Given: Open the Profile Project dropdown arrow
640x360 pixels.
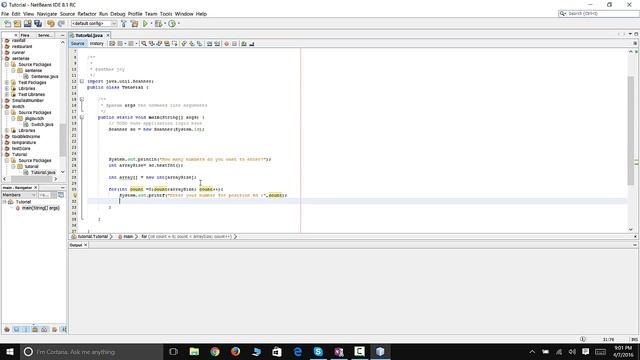Looking at the screenshot, I should 179,24.
